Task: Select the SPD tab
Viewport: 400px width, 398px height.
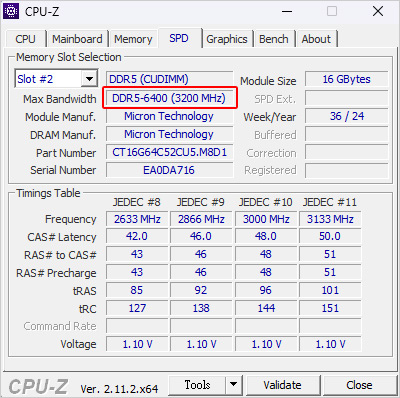Action: click(179, 38)
